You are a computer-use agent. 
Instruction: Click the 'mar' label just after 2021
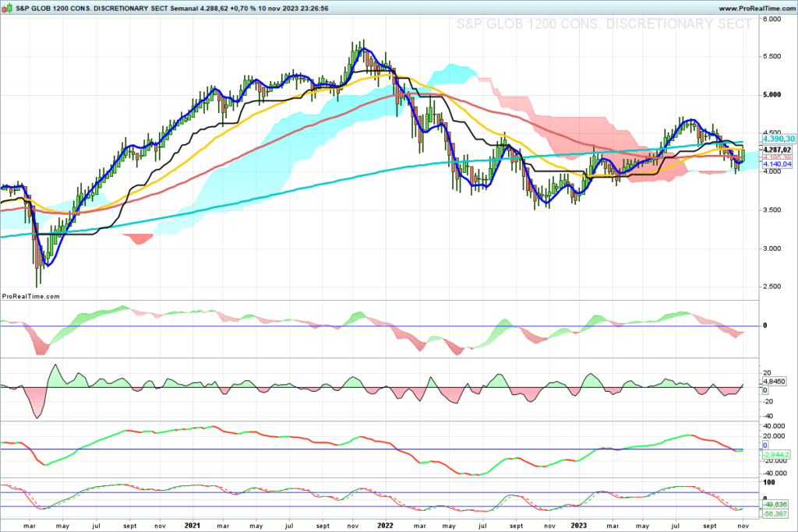[223, 526]
